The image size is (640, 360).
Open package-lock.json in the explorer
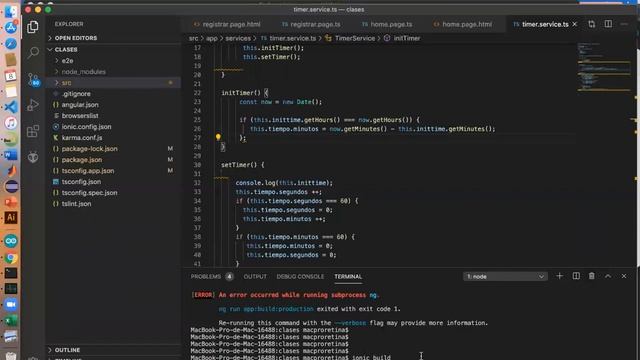click(89, 149)
